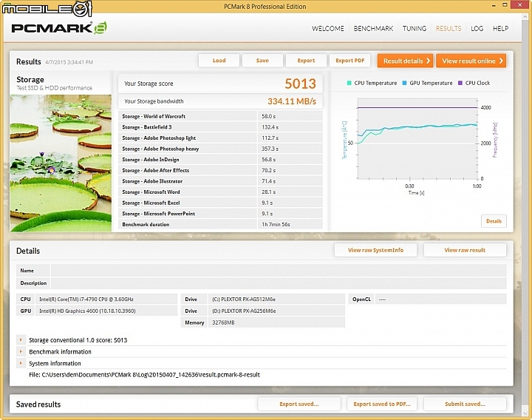Image resolution: width=532 pixels, height=420 pixels.
Task: Click the water lilies Storage thumbnail
Action: pos(61,163)
